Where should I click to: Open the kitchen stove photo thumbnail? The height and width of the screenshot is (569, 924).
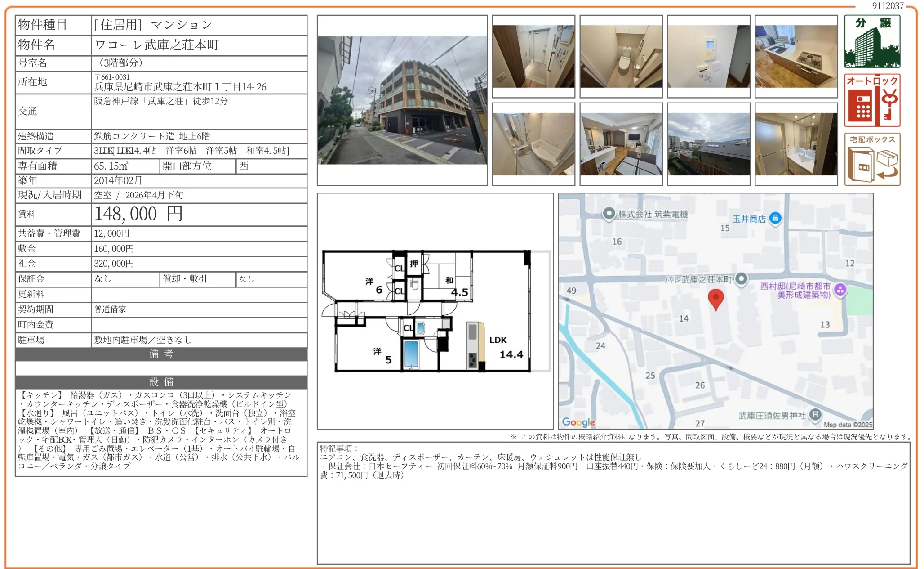pos(796,56)
